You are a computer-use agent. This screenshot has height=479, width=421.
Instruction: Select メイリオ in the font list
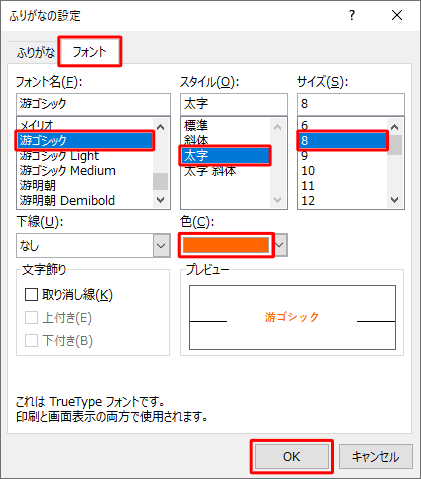click(x=85, y=125)
